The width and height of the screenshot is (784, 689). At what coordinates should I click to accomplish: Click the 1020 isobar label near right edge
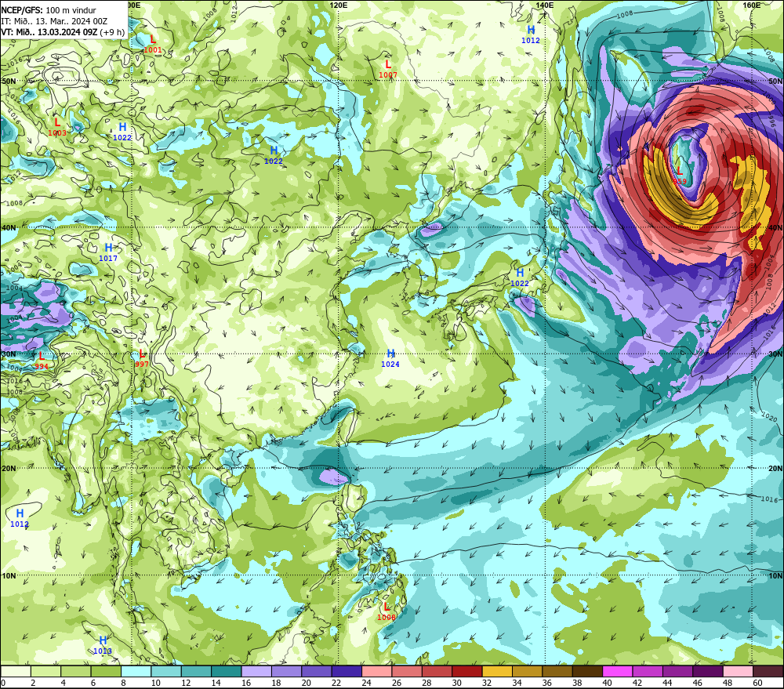[x=768, y=416]
